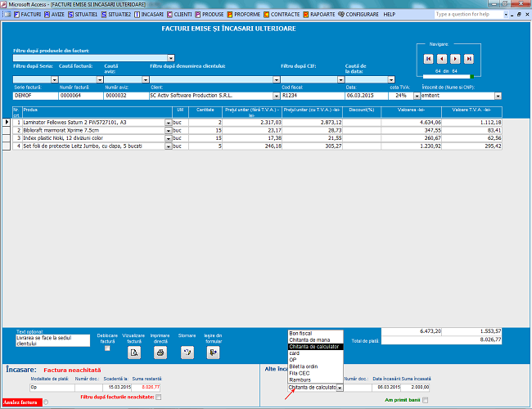Image resolution: width=532 pixels, height=409 pixels.
Task: Open the PRODUSE menu
Action: click(210, 14)
